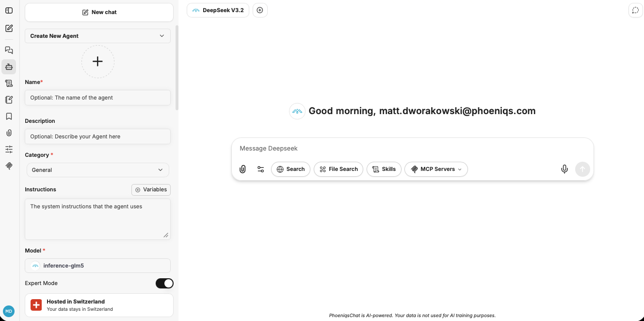Click the Message Deepseek input box

tap(412, 148)
